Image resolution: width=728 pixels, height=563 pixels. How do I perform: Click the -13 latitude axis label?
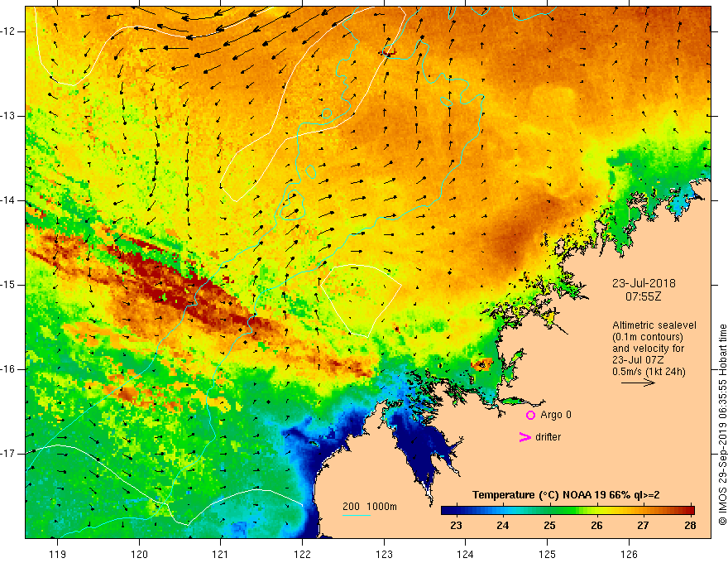tap(8, 116)
